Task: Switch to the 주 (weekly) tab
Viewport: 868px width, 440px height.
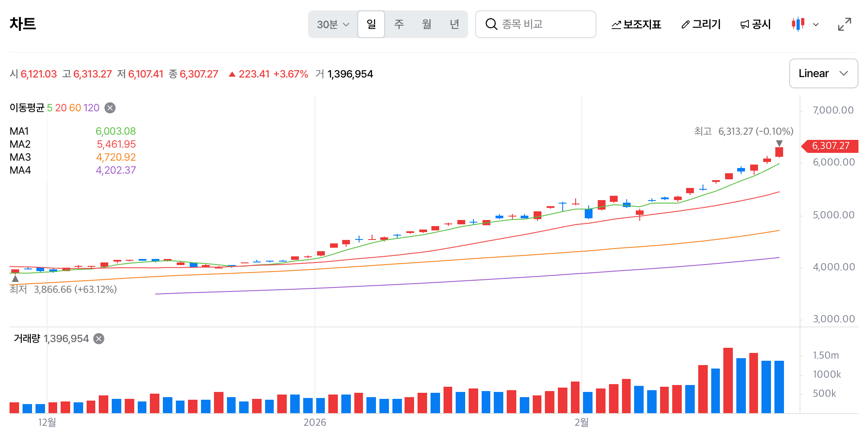Action: point(399,24)
